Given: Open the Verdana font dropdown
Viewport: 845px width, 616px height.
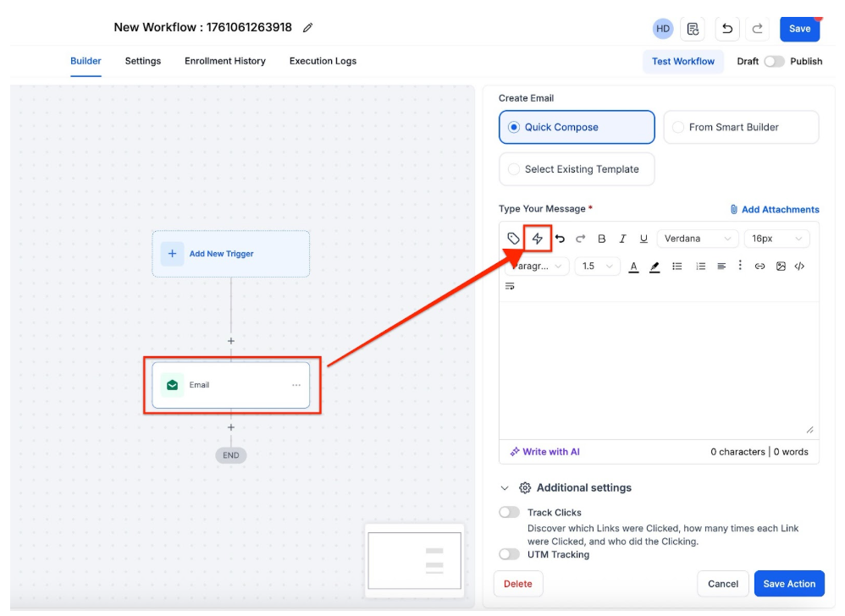Looking at the screenshot, I should point(697,239).
